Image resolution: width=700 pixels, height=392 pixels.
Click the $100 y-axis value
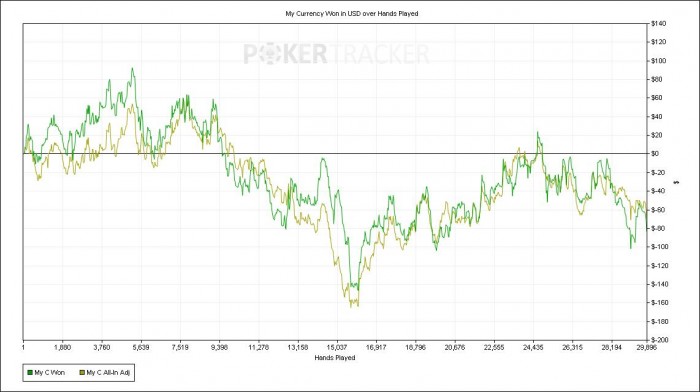click(x=658, y=61)
